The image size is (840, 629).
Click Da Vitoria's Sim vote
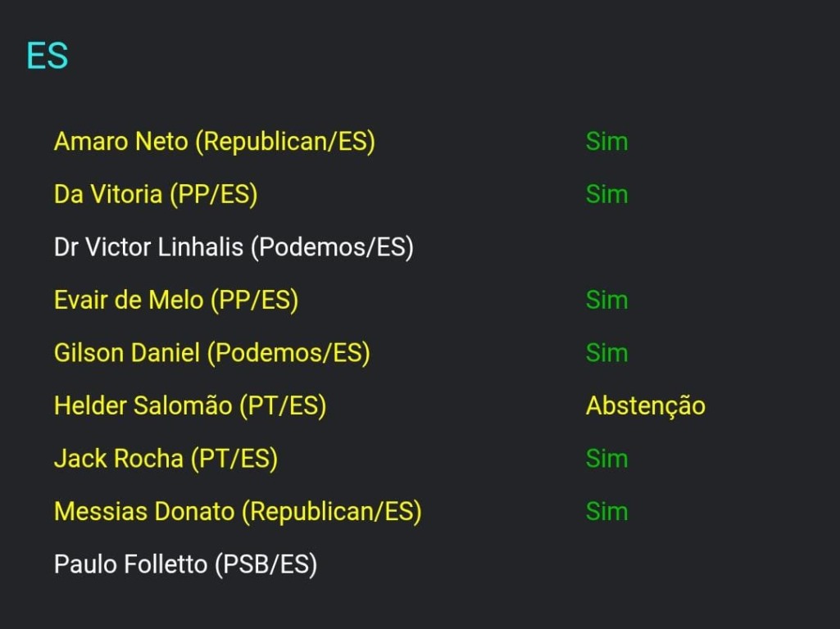[x=606, y=194]
